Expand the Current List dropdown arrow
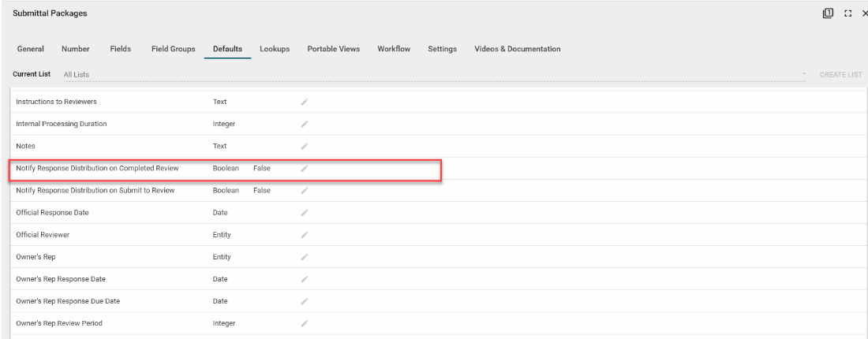The image size is (868, 339). pos(803,74)
